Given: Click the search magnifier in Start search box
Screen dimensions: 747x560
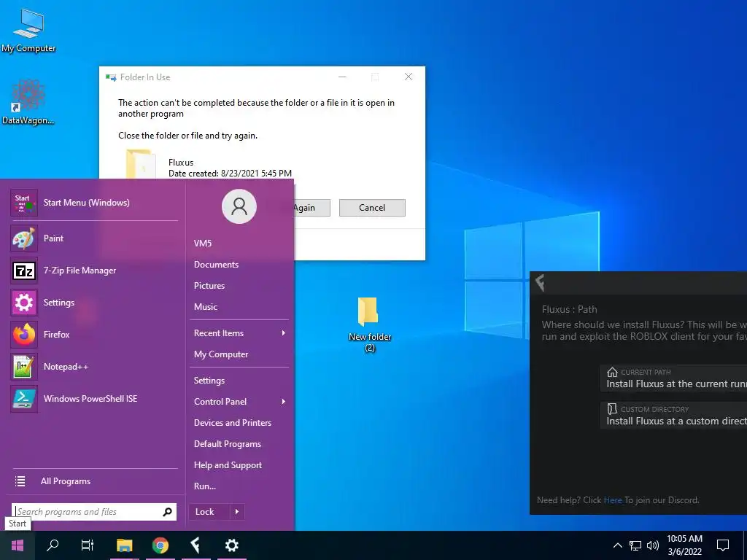Looking at the screenshot, I should pyautogui.click(x=167, y=512).
